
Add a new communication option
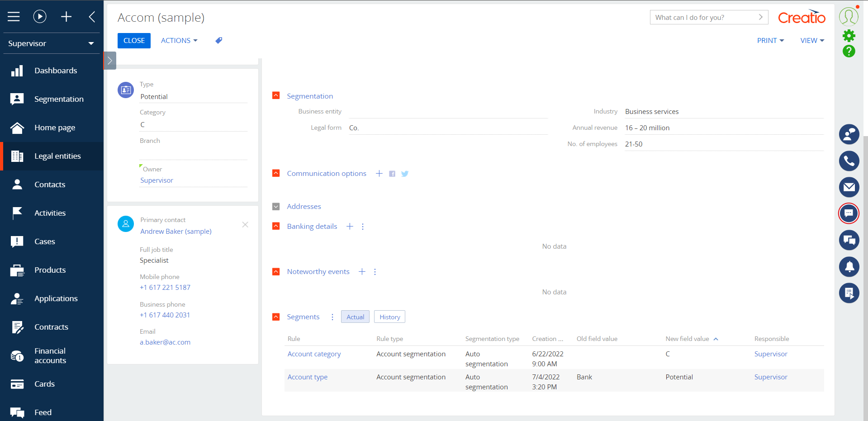(379, 174)
